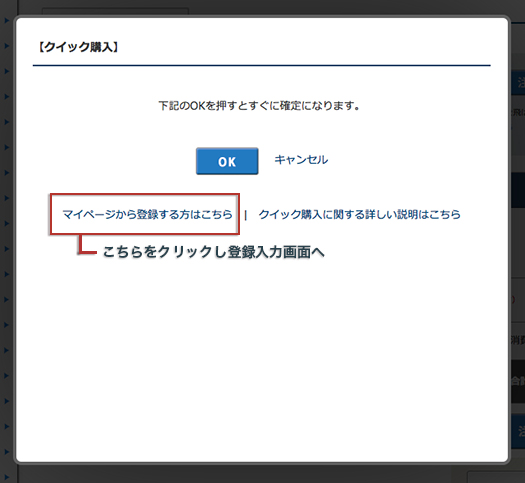Open マイページから登録する方はこちら link
The image size is (525, 483).
[x=147, y=214]
